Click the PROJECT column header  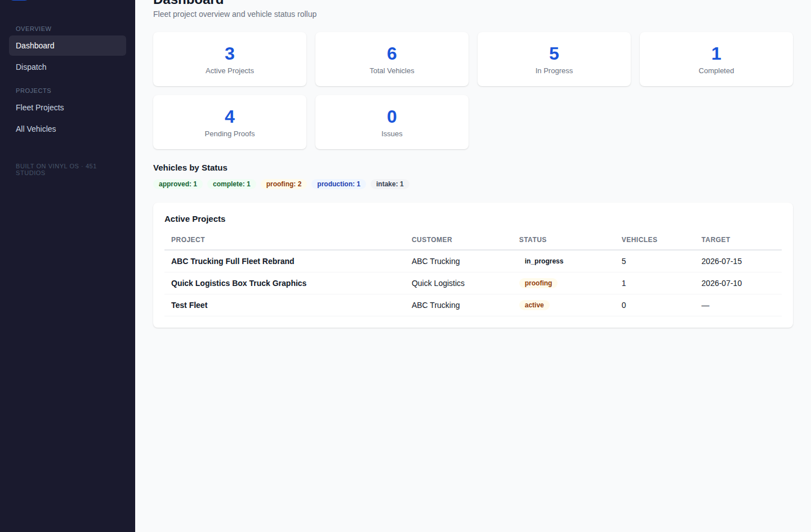coord(188,240)
